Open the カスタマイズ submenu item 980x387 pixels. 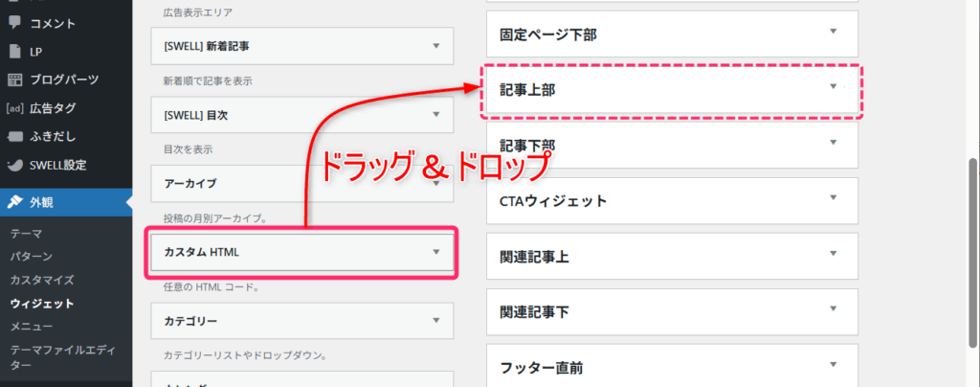pos(41,280)
